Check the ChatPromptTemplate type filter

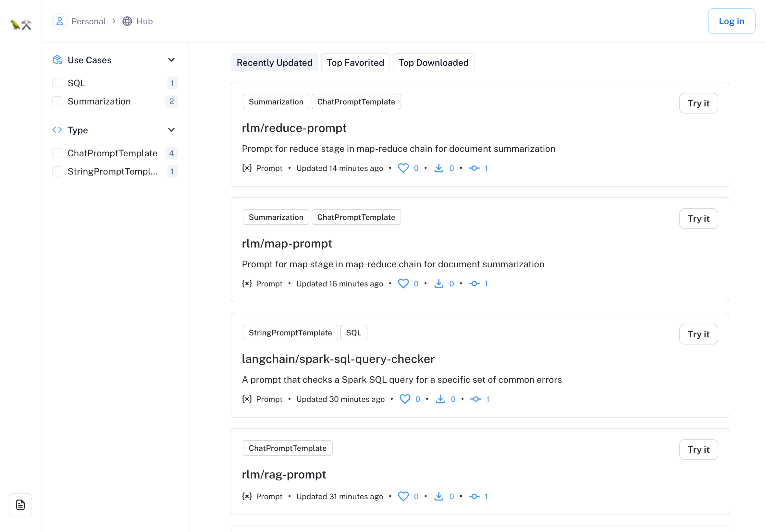point(57,153)
